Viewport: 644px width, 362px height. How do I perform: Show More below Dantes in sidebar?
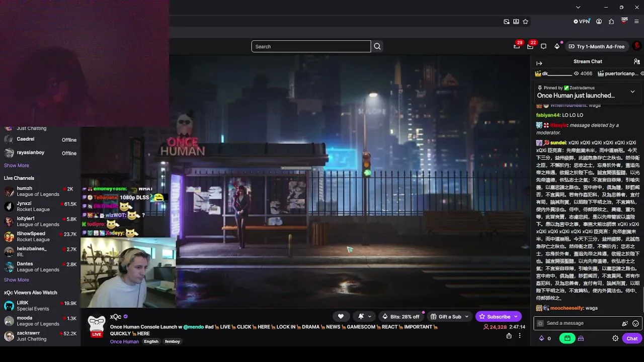point(17,280)
